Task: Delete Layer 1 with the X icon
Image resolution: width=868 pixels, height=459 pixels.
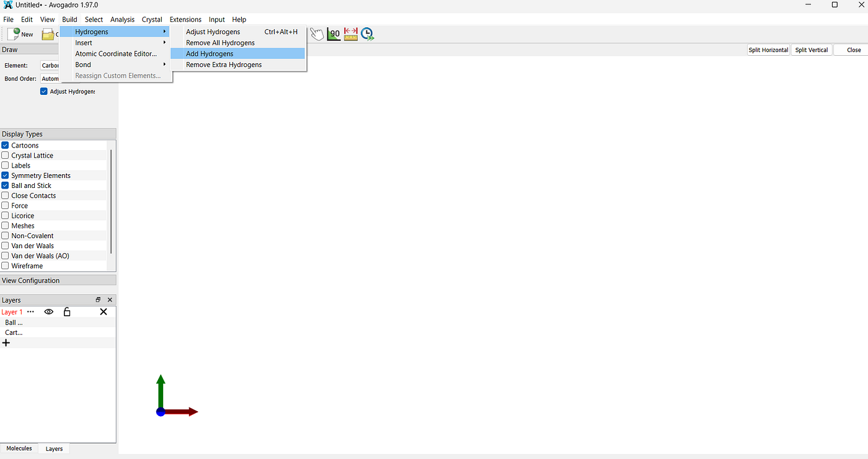Action: [x=104, y=312]
